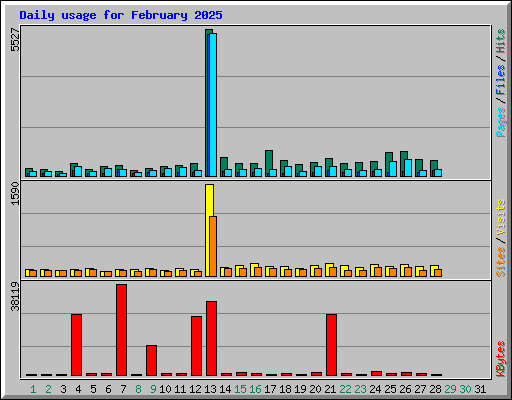This screenshot has width=512, height=400.
Task: Click day label 10 on the x-axis
Action: pos(165,389)
